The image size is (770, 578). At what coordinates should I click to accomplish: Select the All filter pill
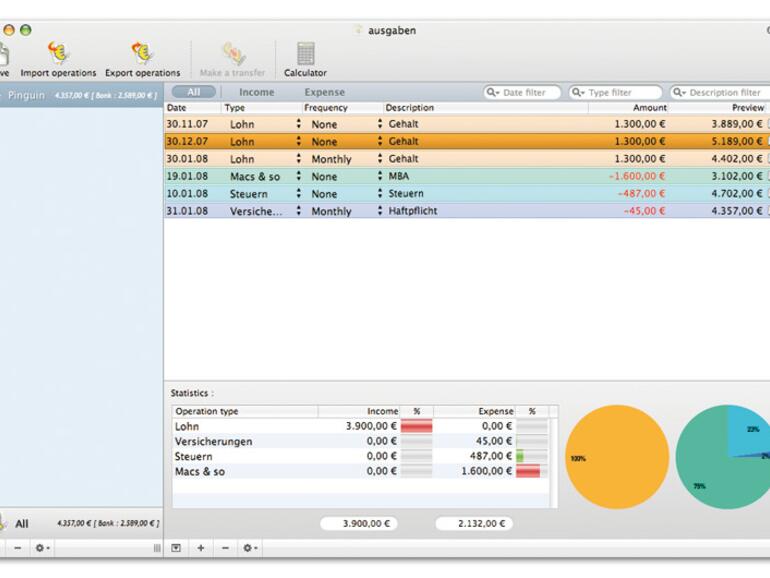193,92
